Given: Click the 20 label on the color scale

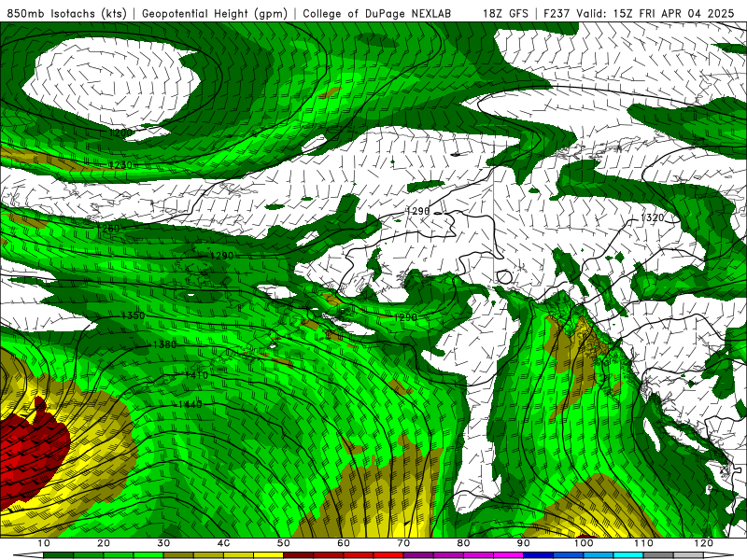Looking at the screenshot, I should [x=104, y=543].
